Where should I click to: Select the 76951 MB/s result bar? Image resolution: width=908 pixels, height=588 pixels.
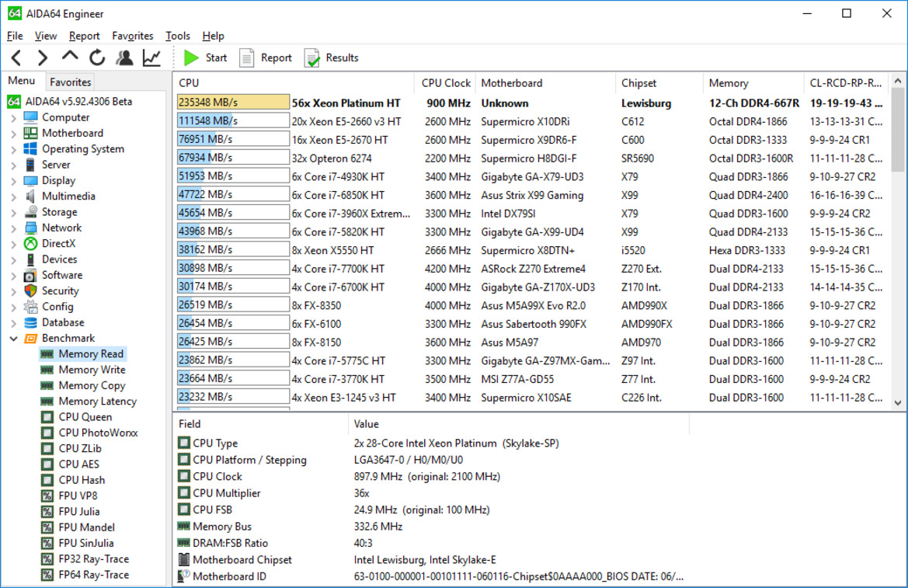[x=233, y=140]
